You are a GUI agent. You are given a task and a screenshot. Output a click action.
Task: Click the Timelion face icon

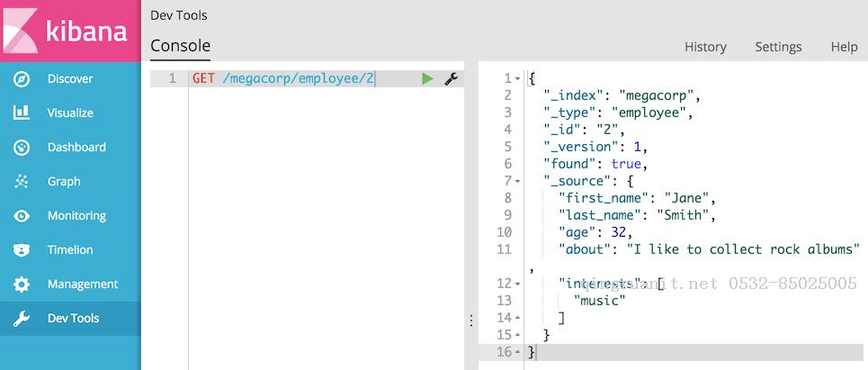coord(22,249)
